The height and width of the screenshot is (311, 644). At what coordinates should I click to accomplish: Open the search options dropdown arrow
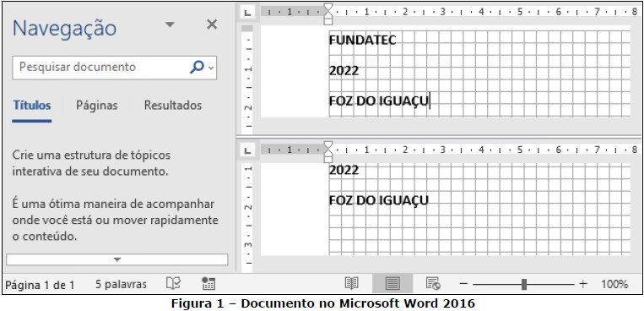coord(211,68)
